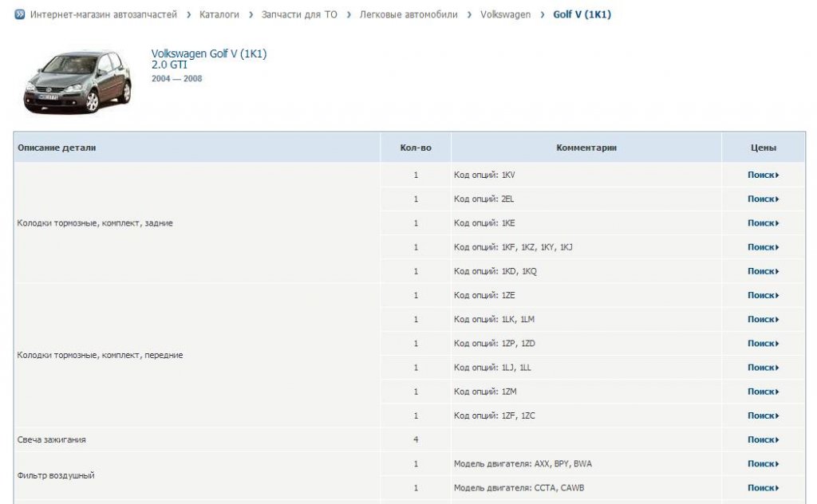The width and height of the screenshot is (817, 504).
Task: Click comment Код опций: 1ZF, 1ZC
Action: point(495,415)
